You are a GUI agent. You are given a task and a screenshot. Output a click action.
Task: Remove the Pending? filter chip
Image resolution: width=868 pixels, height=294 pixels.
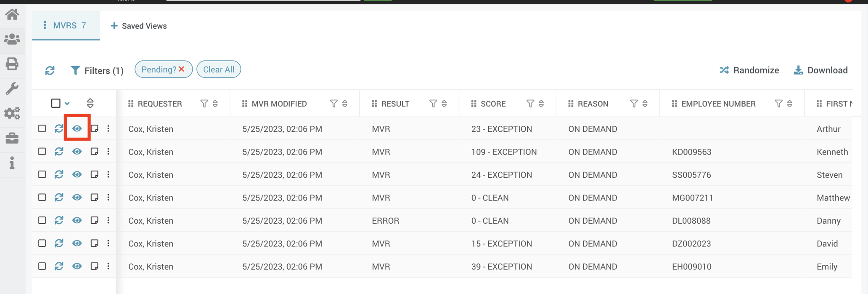182,69
